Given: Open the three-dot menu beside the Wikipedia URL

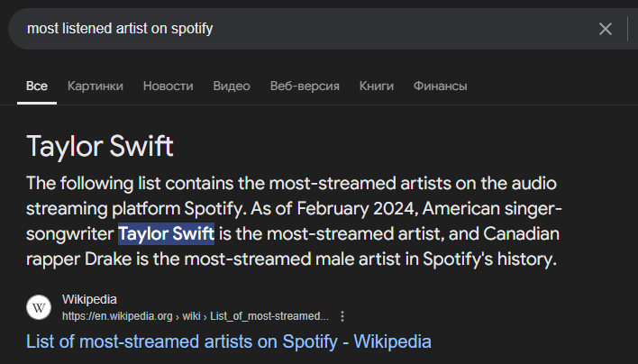Looking at the screenshot, I should pyautogui.click(x=342, y=316).
